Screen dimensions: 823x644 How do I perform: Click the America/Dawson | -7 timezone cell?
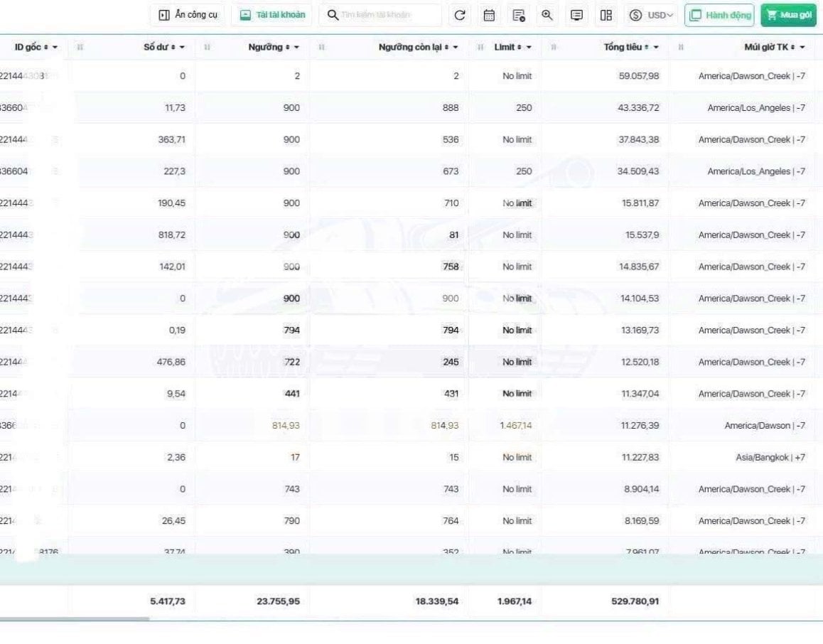tap(765, 426)
